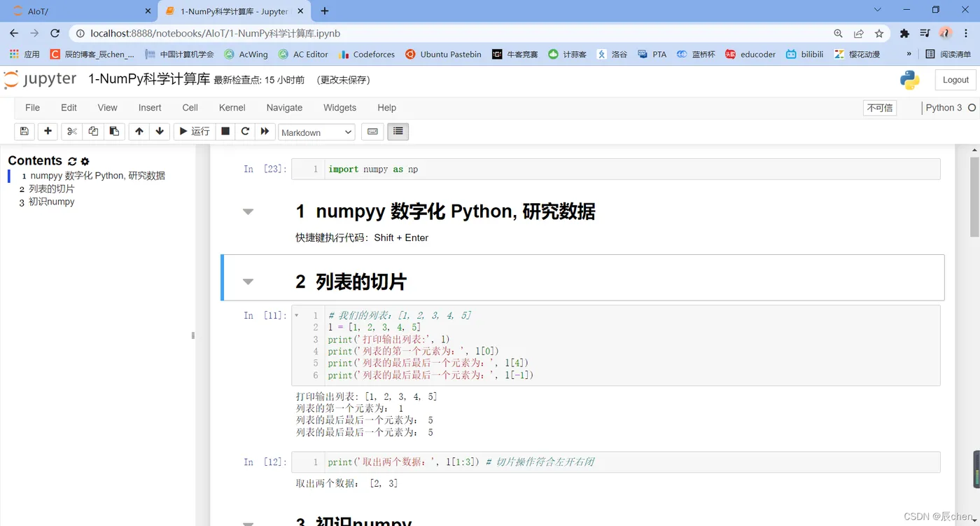
Task: Click the Logout button
Action: (x=955, y=80)
